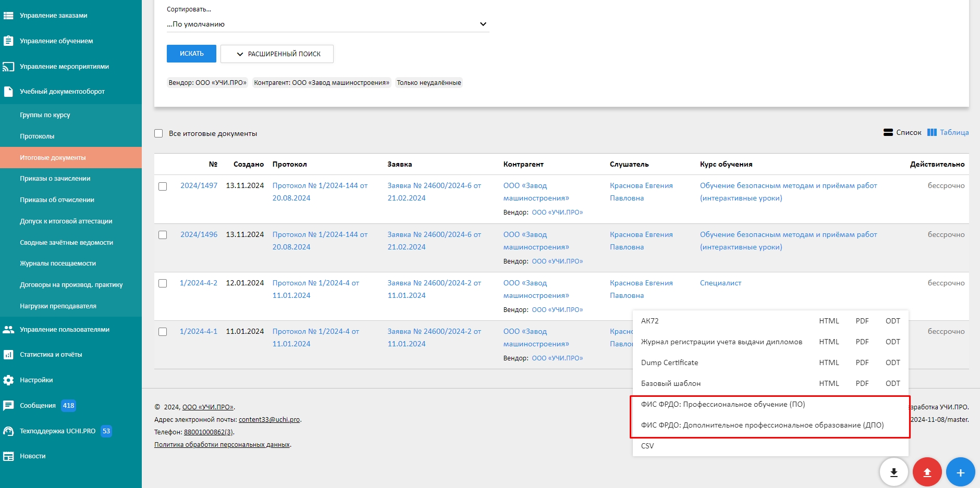Open 'Допуск к итоговой аттестации'
This screenshot has height=488, width=980.
(71, 221)
